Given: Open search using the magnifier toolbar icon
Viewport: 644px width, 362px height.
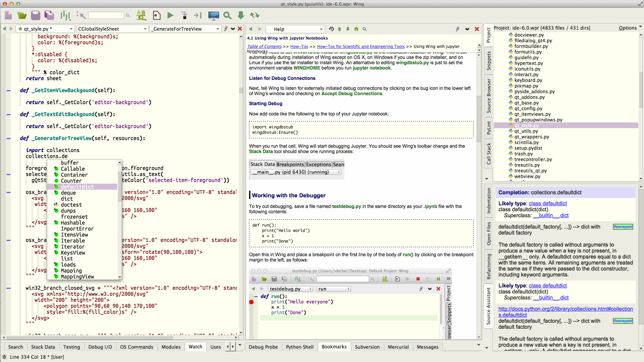Looking at the screenshot, I should coord(227,15).
